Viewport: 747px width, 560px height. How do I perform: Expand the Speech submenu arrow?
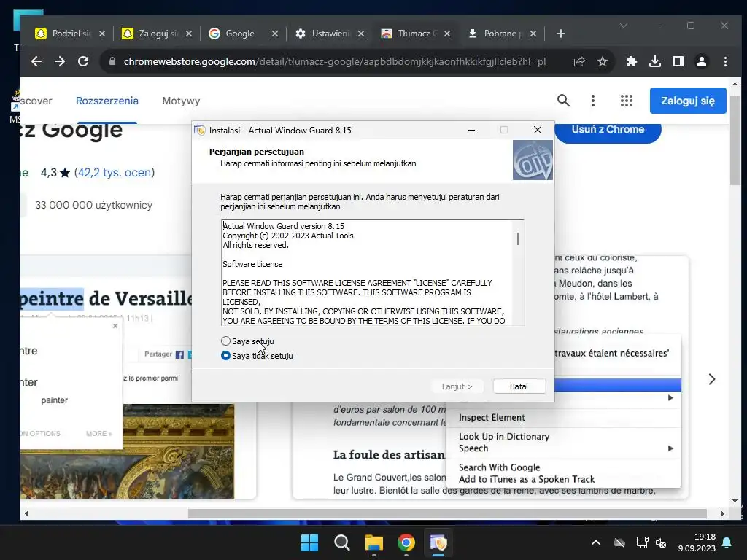click(670, 448)
